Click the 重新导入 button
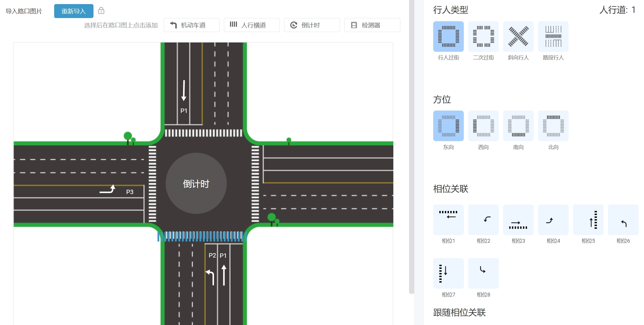This screenshot has width=644, height=325. [74, 11]
